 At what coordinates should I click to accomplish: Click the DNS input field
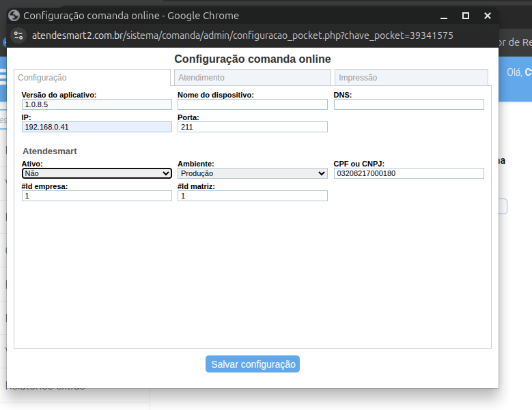(x=409, y=104)
